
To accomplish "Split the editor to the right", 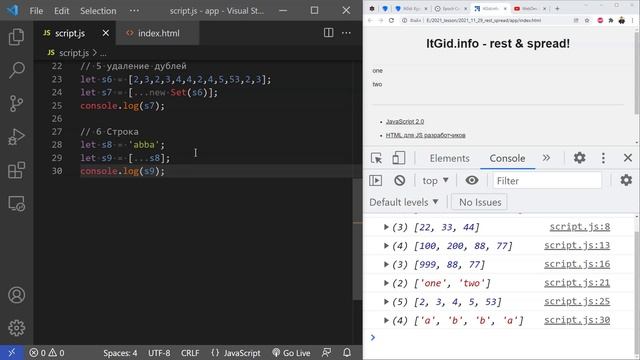I will (328, 33).
